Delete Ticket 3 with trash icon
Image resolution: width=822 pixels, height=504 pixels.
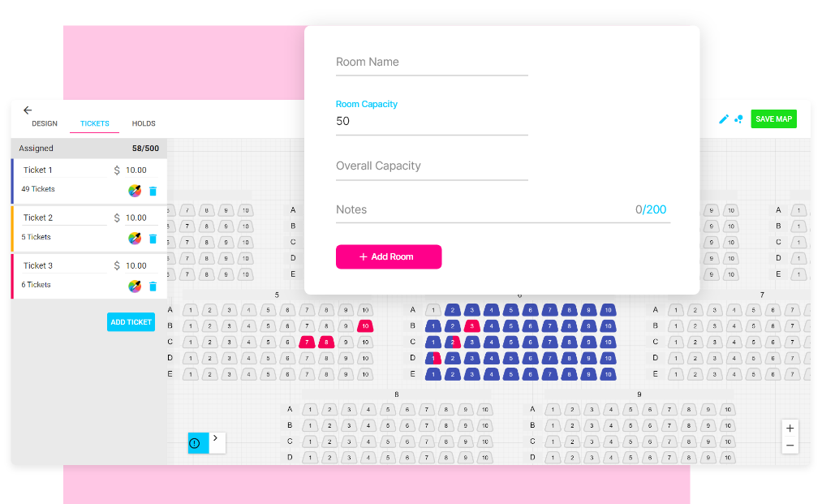[x=153, y=286]
